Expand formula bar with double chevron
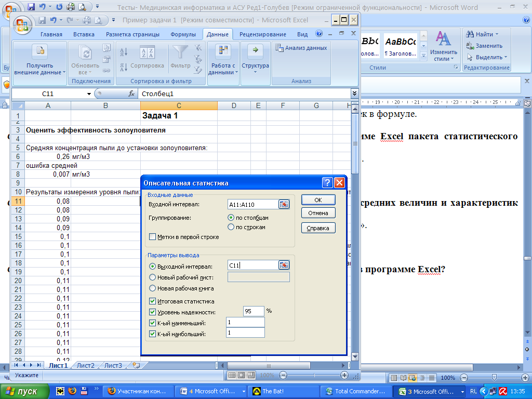The image size is (532, 399). (354, 94)
